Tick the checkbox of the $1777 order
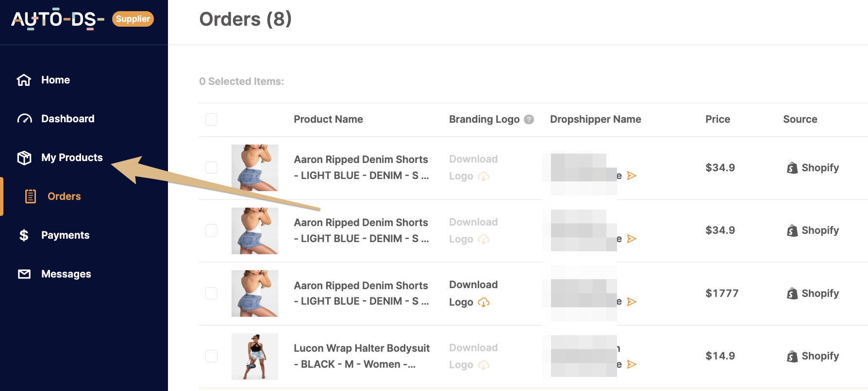This screenshot has width=868, height=391. (211, 293)
